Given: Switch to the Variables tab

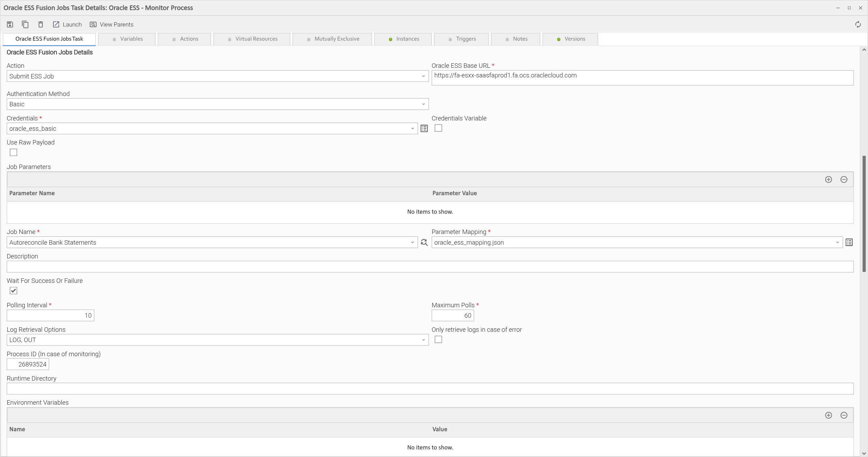Looking at the screenshot, I should [x=127, y=39].
